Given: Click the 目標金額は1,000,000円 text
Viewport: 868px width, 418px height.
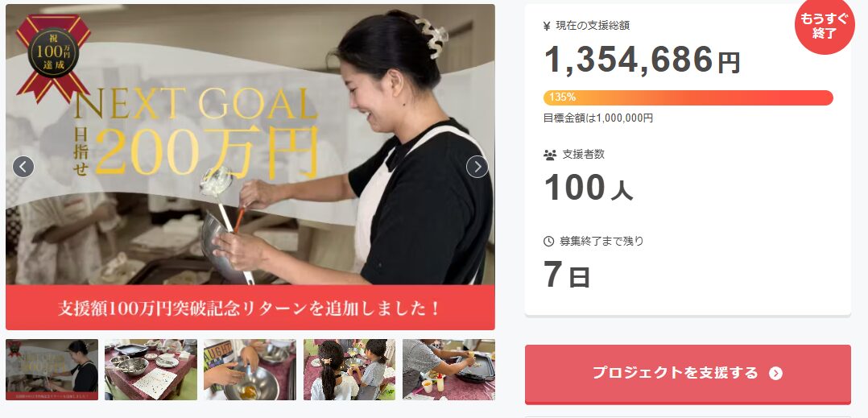Looking at the screenshot, I should tap(598, 118).
